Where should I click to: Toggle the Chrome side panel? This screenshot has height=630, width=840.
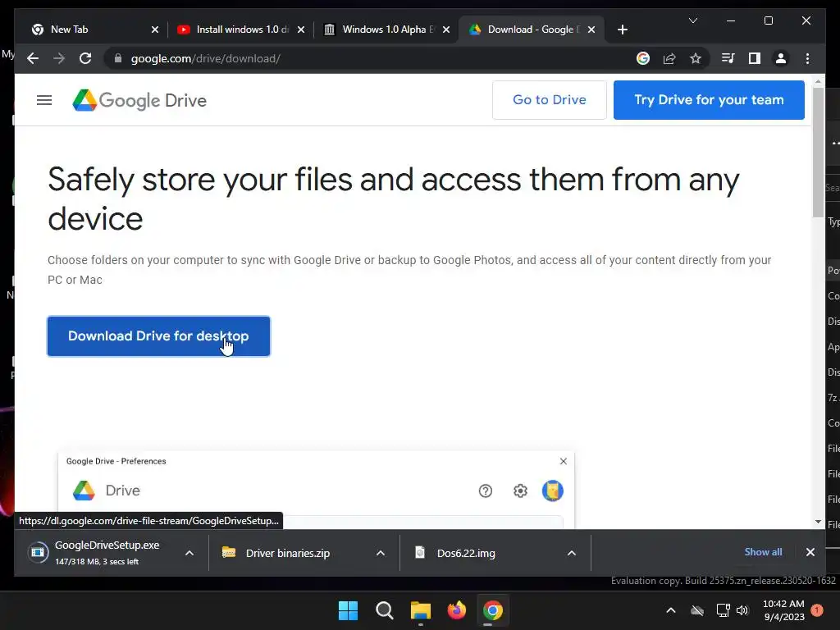click(755, 58)
